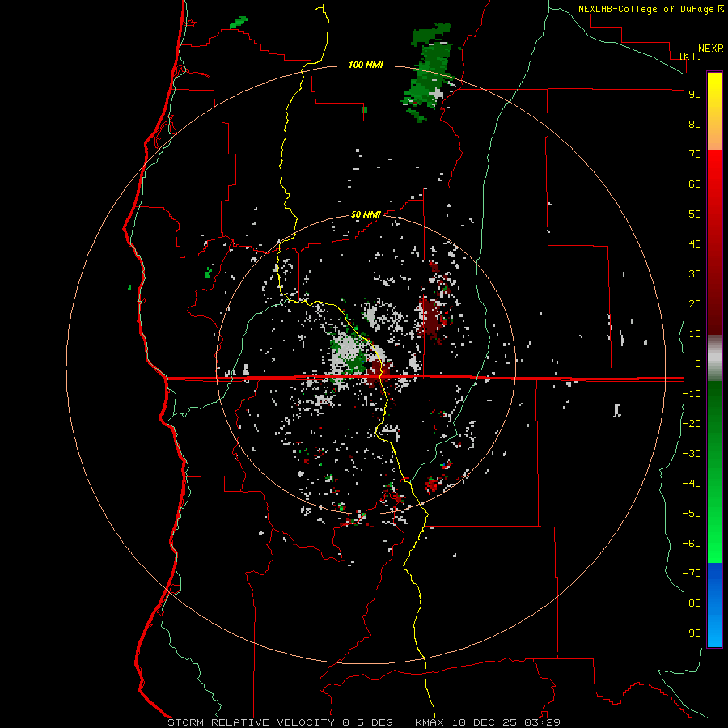
Task: Select the -60 tick label on velocity scale
Action: click(x=692, y=544)
